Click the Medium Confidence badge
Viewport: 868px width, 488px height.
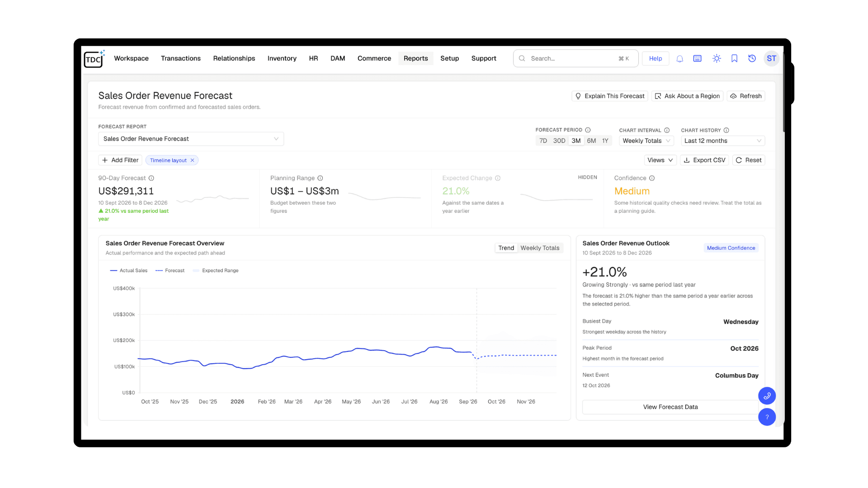point(731,248)
